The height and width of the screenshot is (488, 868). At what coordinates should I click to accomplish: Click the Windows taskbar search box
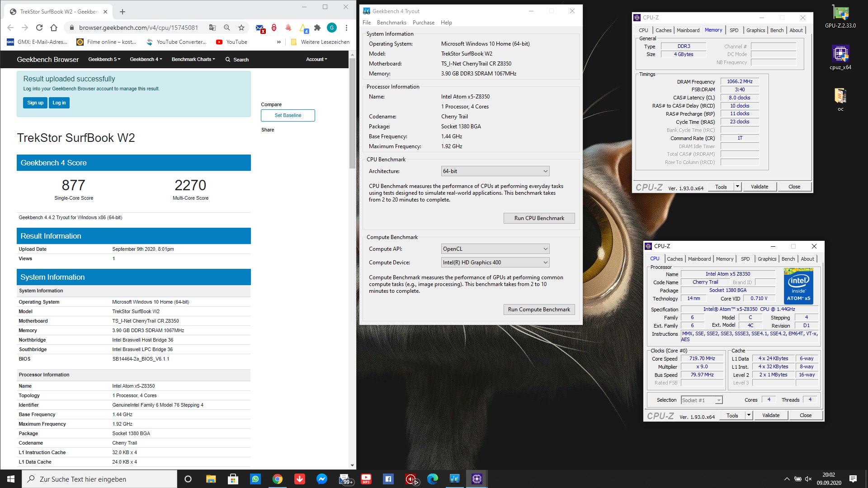tap(99, 479)
